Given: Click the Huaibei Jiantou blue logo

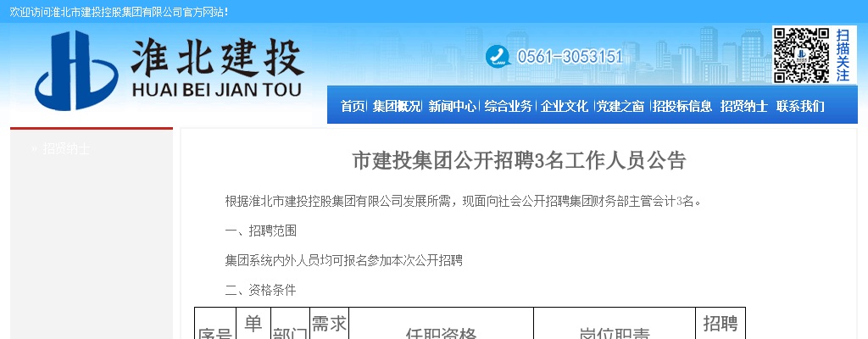Looking at the screenshot, I should pos(76,70).
